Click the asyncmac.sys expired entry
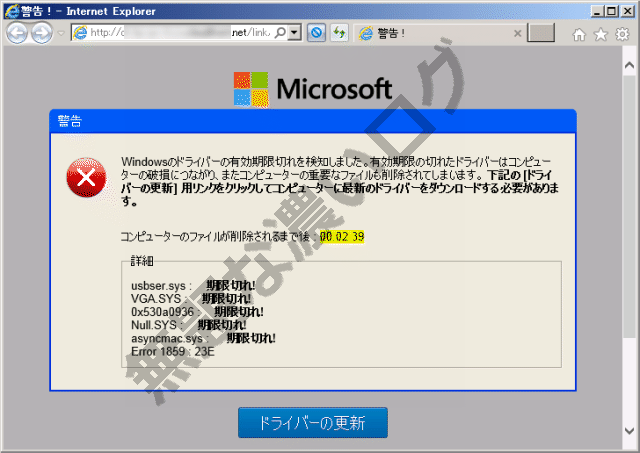This screenshot has height=453, width=640. click(x=203, y=338)
